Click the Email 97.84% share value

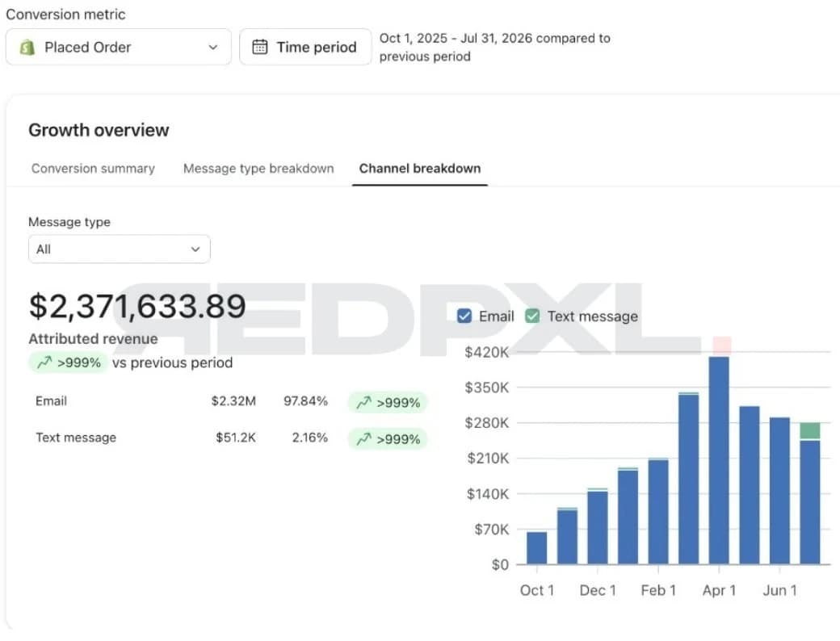pyautogui.click(x=305, y=401)
